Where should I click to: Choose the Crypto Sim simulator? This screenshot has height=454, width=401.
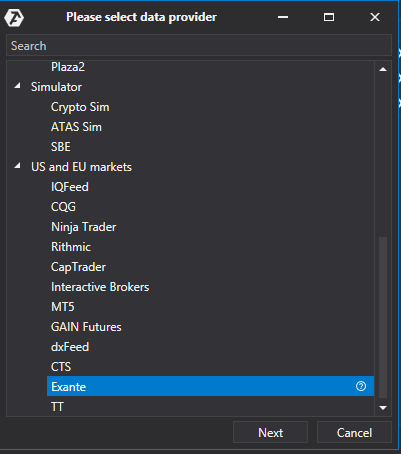[x=80, y=107]
